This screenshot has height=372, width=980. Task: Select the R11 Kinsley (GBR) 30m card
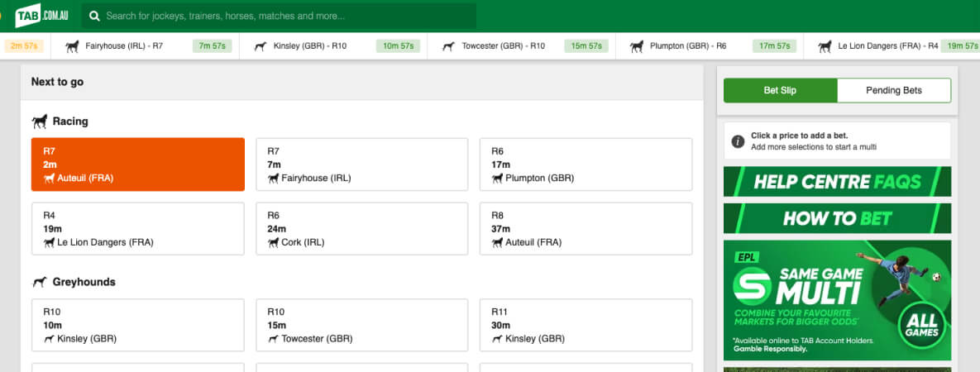pos(586,325)
